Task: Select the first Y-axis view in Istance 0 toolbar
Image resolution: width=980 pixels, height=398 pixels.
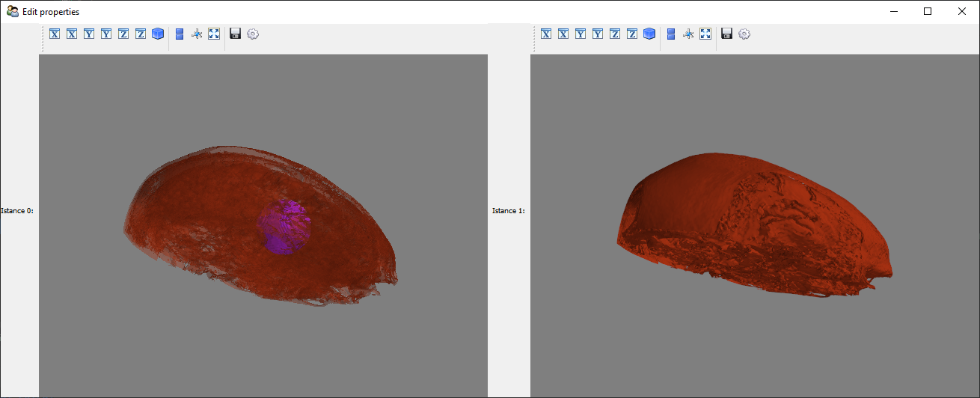Action: (89, 34)
